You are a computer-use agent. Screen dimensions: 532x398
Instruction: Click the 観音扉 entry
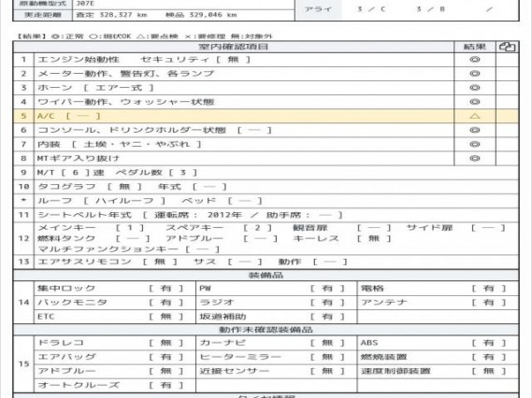pyautogui.click(x=342, y=228)
